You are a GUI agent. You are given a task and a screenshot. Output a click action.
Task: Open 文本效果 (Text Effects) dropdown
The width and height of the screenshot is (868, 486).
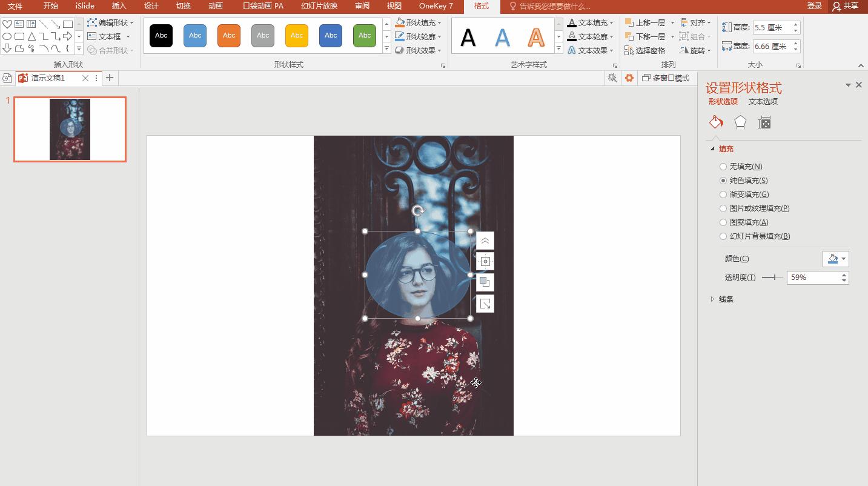[x=590, y=50]
